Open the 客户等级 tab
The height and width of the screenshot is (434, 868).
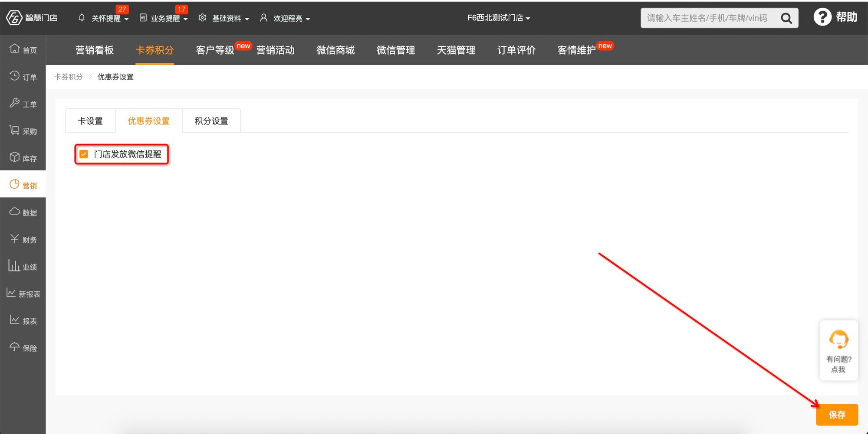215,50
